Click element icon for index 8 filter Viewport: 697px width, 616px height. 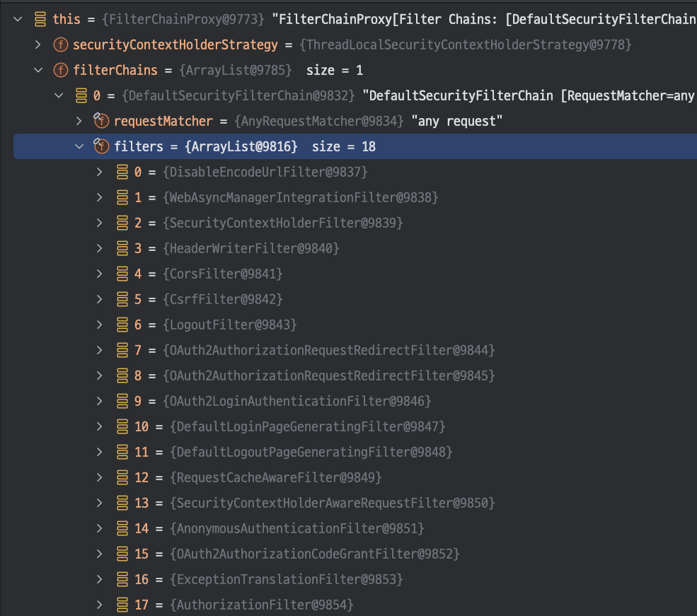pyautogui.click(x=122, y=376)
